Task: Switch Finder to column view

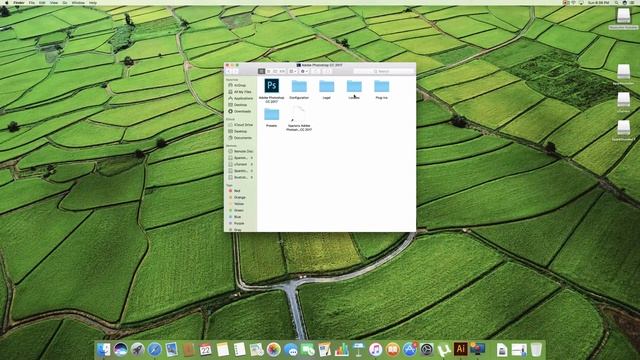Action: 275,71
